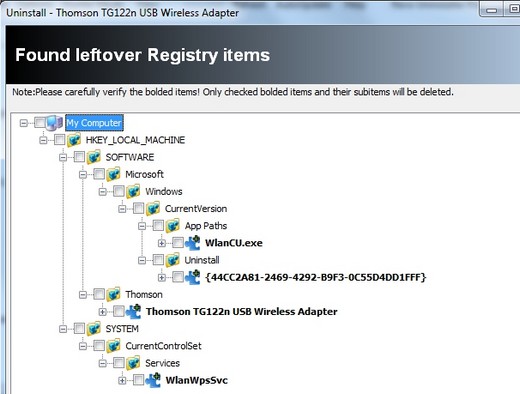Click the SYSTEM registry folder icon
The image size is (520, 394).
click(x=94, y=329)
